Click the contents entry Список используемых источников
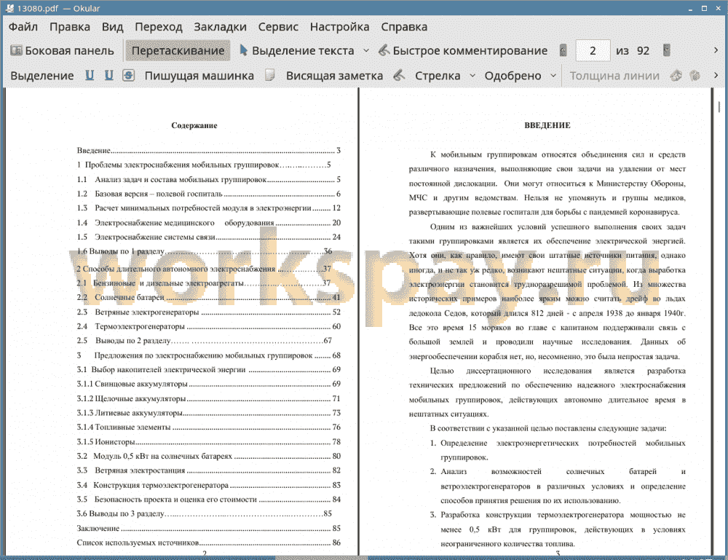Viewport: 728px width, 560px height. [209, 543]
